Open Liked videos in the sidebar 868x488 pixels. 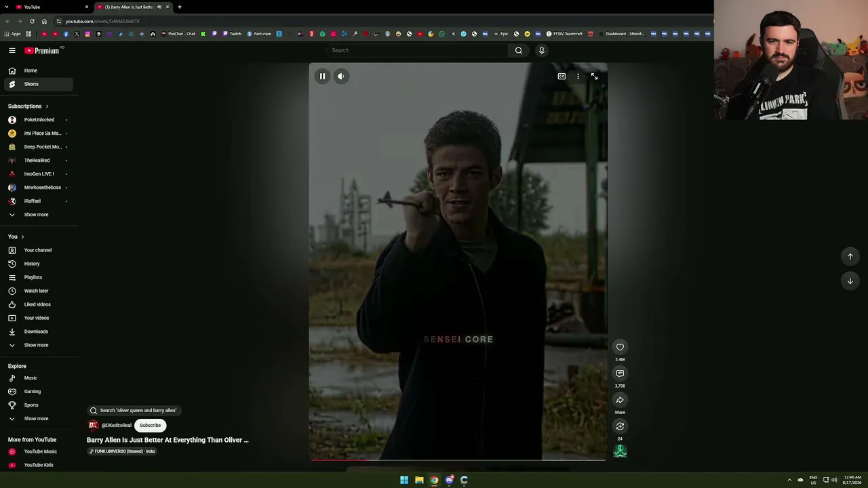[39, 304]
